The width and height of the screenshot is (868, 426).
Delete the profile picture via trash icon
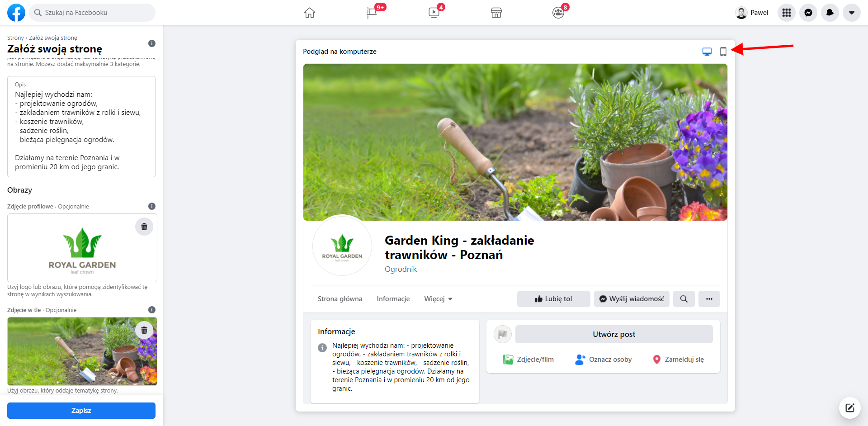pyautogui.click(x=144, y=227)
